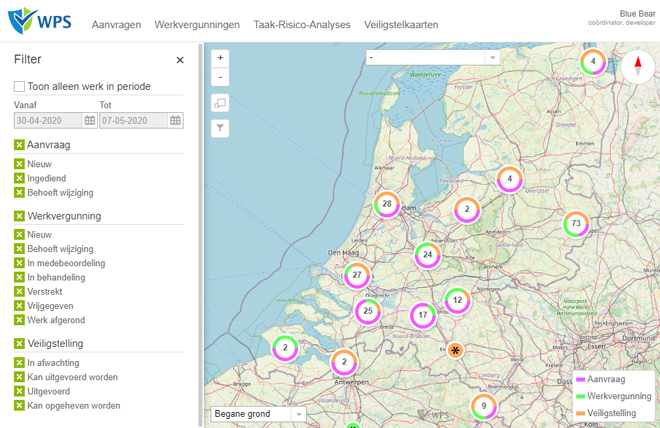Screen dimensions: 660x428
Task: Click the WPS logo
Action: pos(40,20)
